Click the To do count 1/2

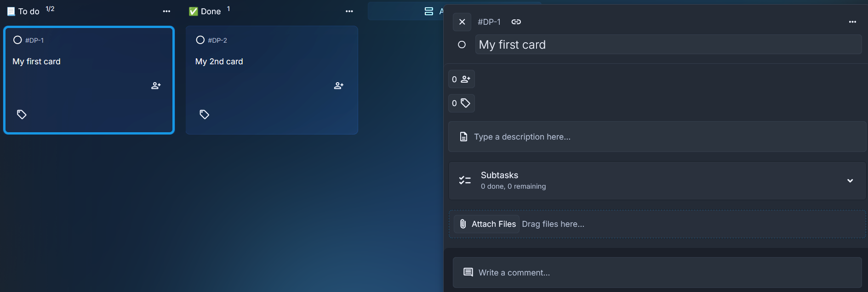tap(50, 9)
